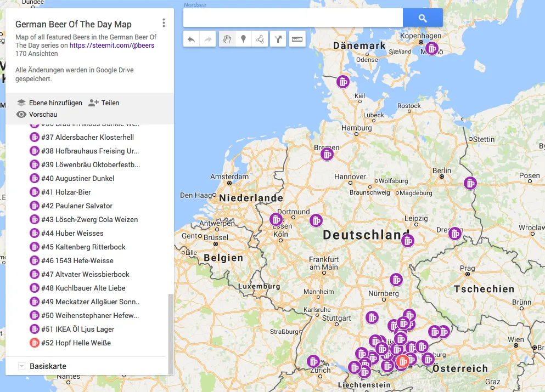The width and height of the screenshot is (545, 392).
Task: Focus the map search input field
Action: 293,18
